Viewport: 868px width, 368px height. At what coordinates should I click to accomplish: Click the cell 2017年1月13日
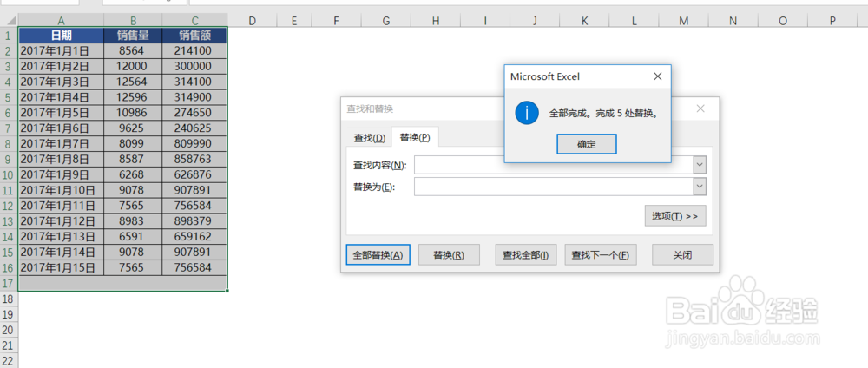pyautogui.click(x=61, y=237)
